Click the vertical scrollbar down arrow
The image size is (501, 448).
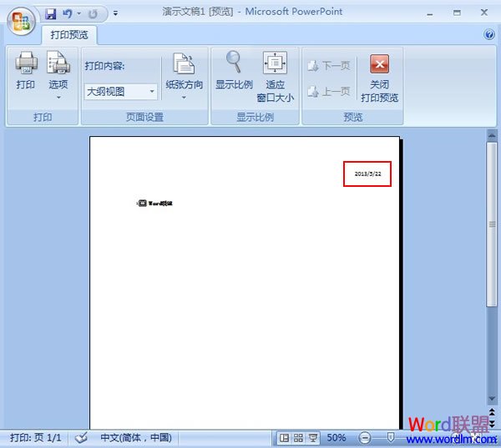point(492,399)
